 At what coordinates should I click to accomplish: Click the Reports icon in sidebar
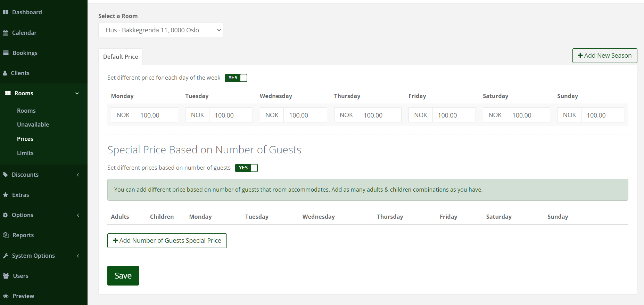(6, 235)
